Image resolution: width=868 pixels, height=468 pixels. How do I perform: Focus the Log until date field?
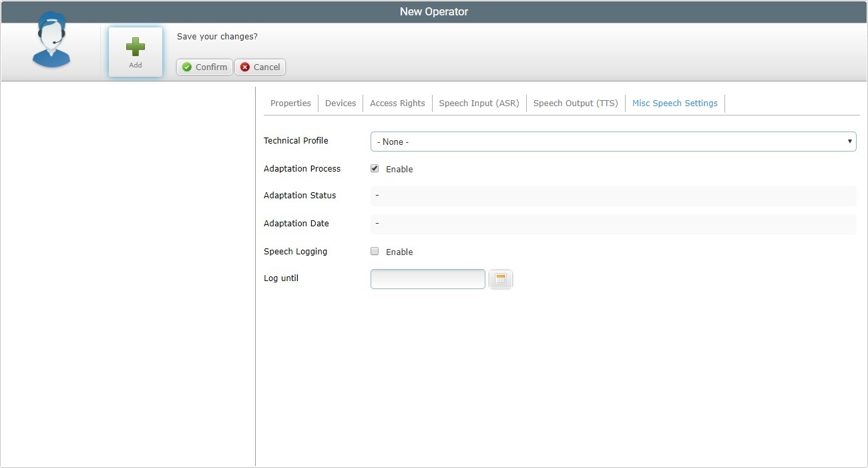427,279
